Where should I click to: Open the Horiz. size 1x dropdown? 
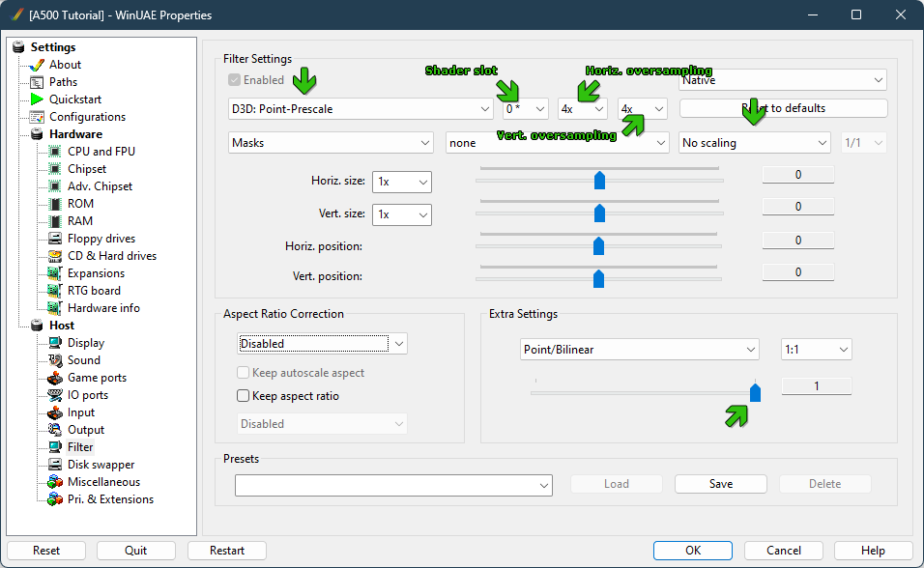click(402, 182)
